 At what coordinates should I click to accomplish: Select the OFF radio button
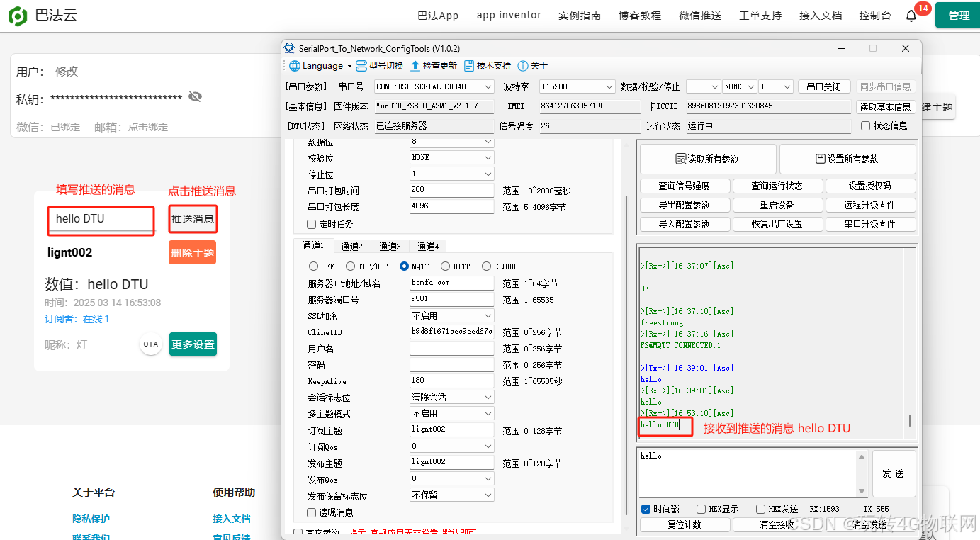pos(313,266)
